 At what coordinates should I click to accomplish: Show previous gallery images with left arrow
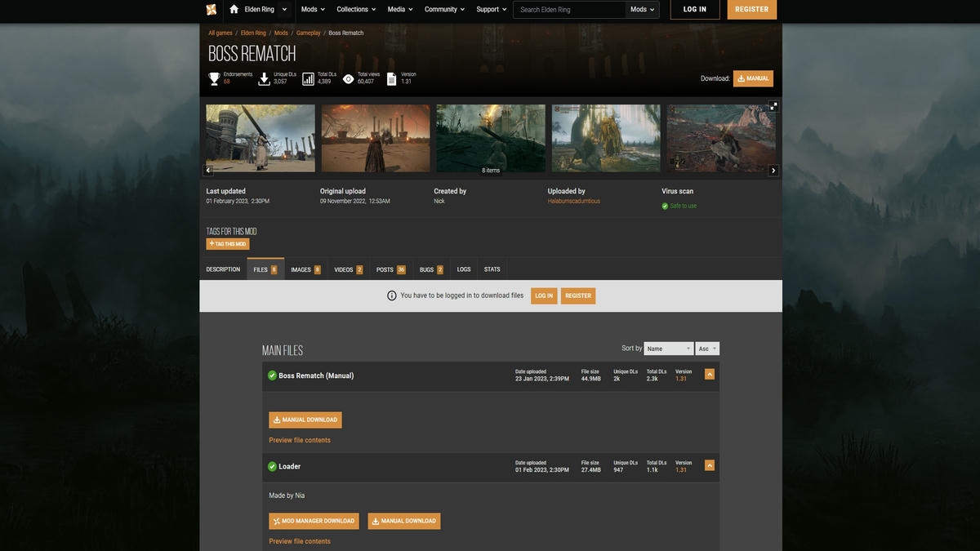point(208,171)
